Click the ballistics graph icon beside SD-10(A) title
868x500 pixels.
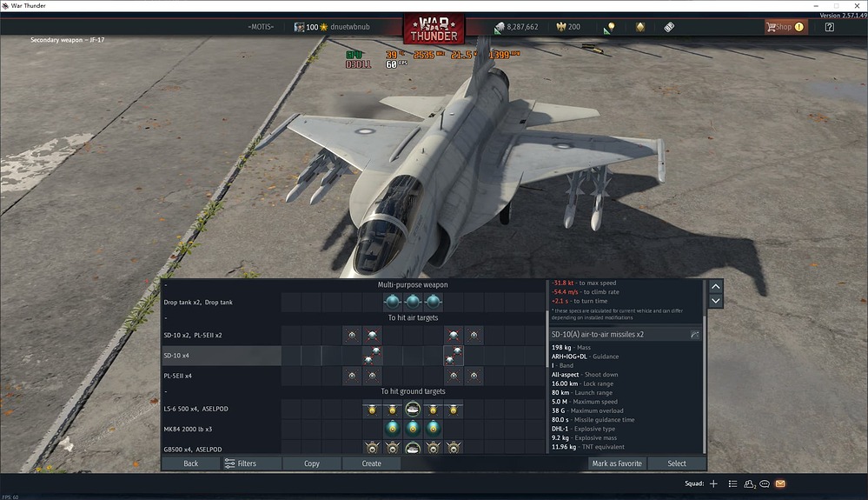(x=695, y=335)
